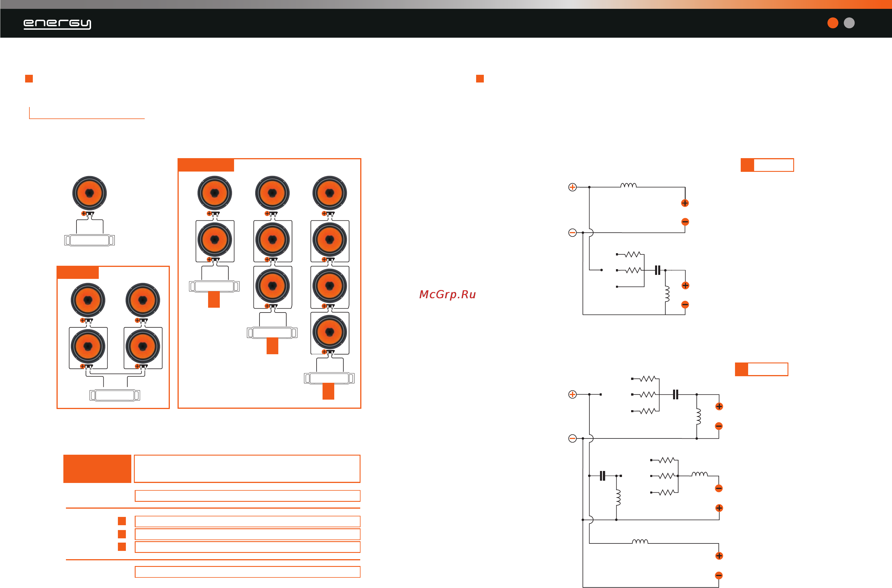Click the orange block under the four-speaker column amplifier
This screenshot has height=588, width=892.
[x=328, y=391]
